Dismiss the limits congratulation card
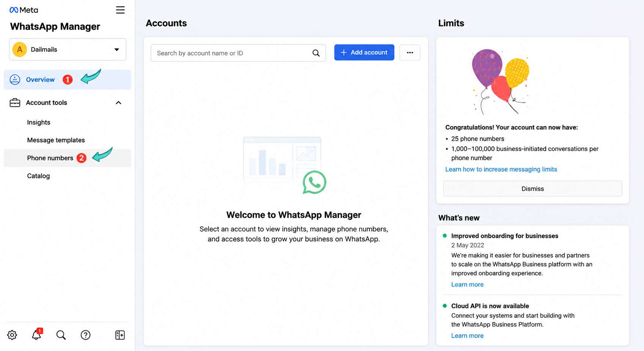 pyautogui.click(x=532, y=189)
